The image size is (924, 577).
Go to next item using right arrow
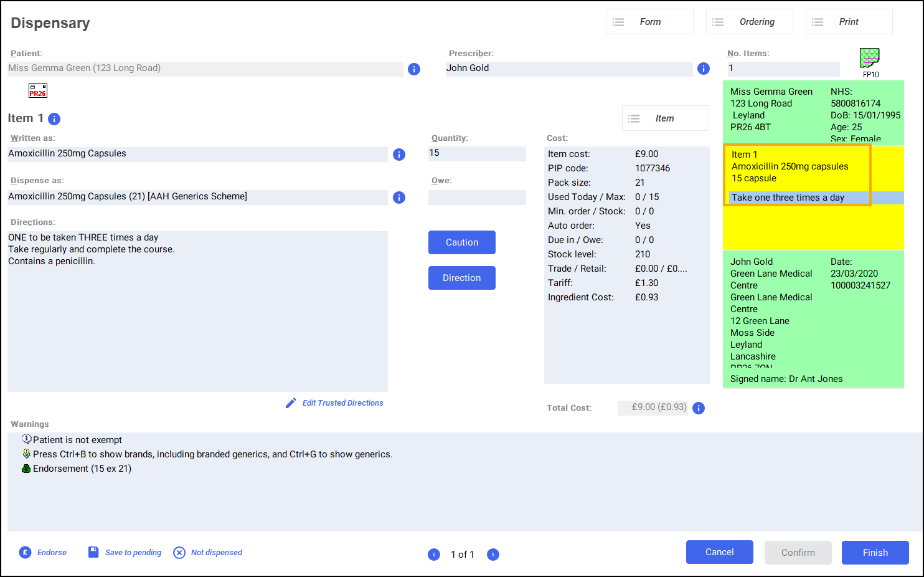coord(493,555)
